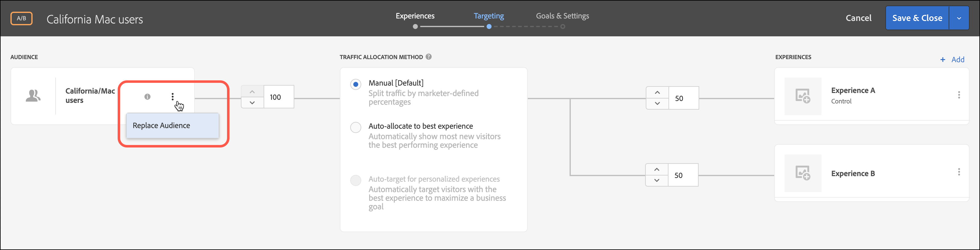Click the Experience A image placeholder icon
This screenshot has height=250, width=980.
click(803, 96)
